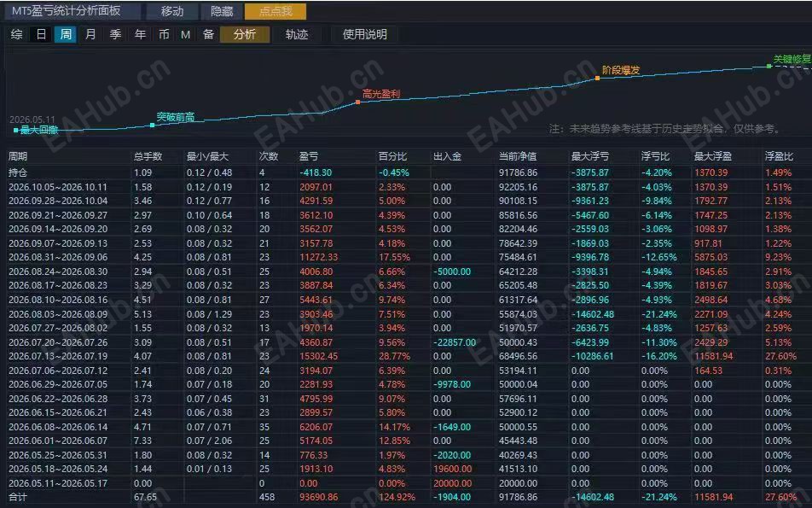812x508 pixels.
Task: Click the 浮盈比 column header
Action: [x=779, y=156]
